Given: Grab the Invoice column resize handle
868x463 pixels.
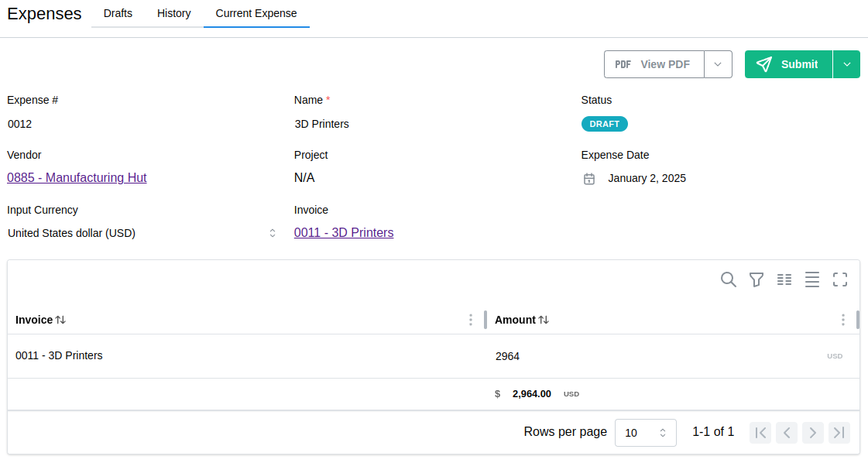Looking at the screenshot, I should coord(485,320).
